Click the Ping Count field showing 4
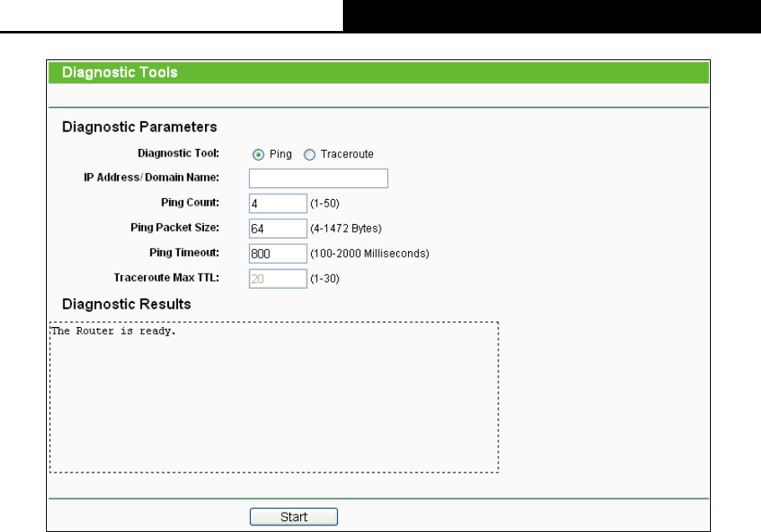 [x=278, y=203]
